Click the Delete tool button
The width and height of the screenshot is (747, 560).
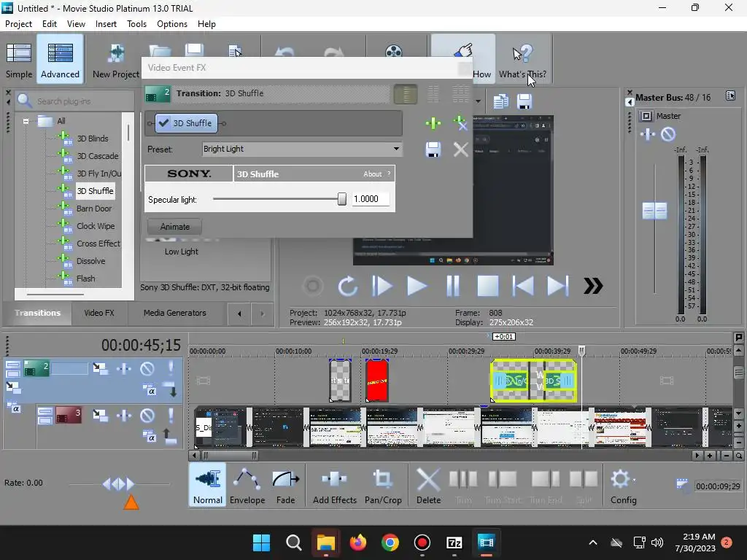(428, 485)
